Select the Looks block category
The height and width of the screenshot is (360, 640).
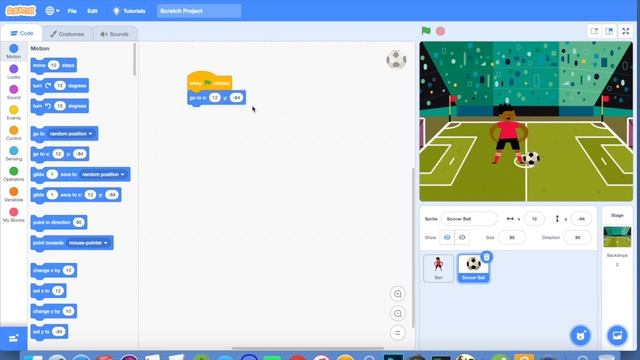pyautogui.click(x=13, y=72)
